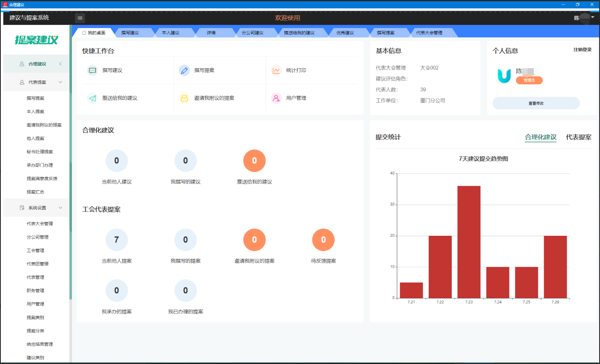The height and width of the screenshot is (364, 600).
Task: Click the 注销登录 link
Action: pos(582,50)
